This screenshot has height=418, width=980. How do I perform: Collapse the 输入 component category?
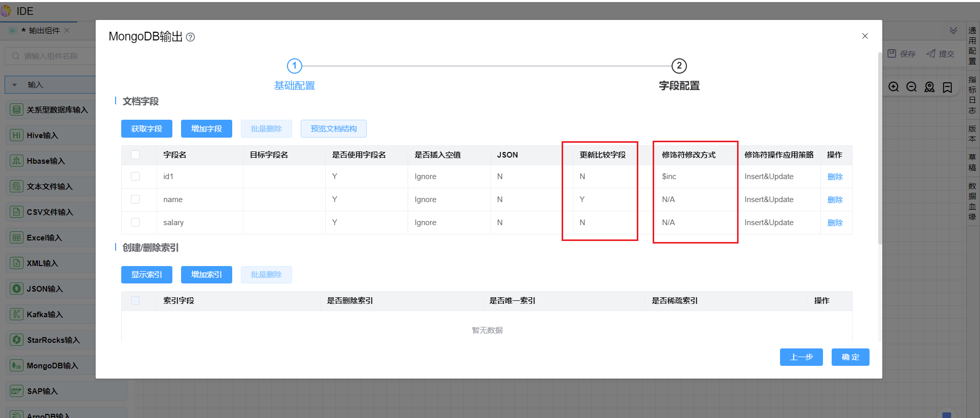pyautogui.click(x=15, y=85)
